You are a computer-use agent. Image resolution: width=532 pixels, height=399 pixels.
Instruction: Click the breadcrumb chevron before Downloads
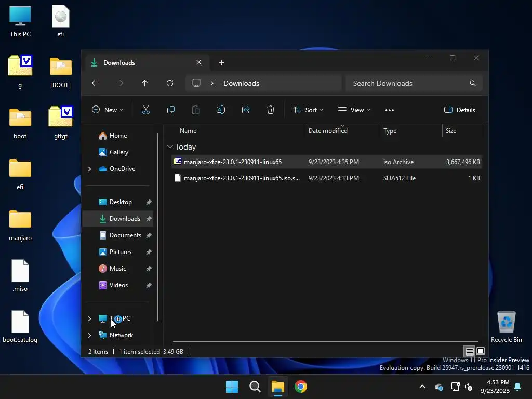(x=212, y=83)
